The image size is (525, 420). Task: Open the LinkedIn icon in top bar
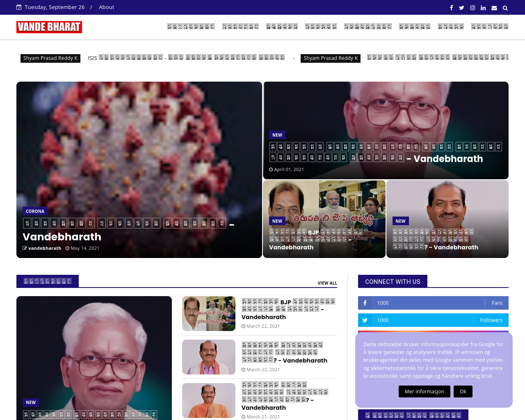tap(483, 8)
